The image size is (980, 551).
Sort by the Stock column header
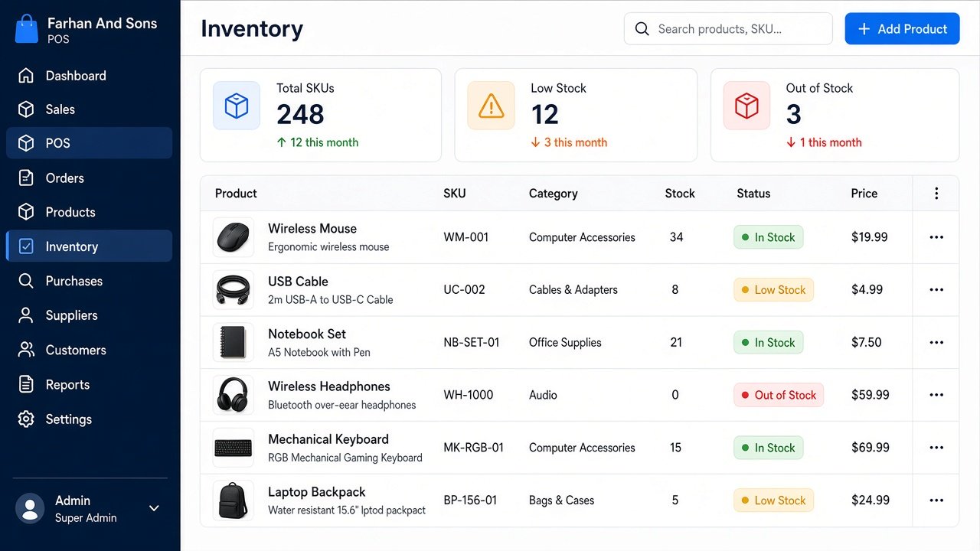tap(680, 194)
